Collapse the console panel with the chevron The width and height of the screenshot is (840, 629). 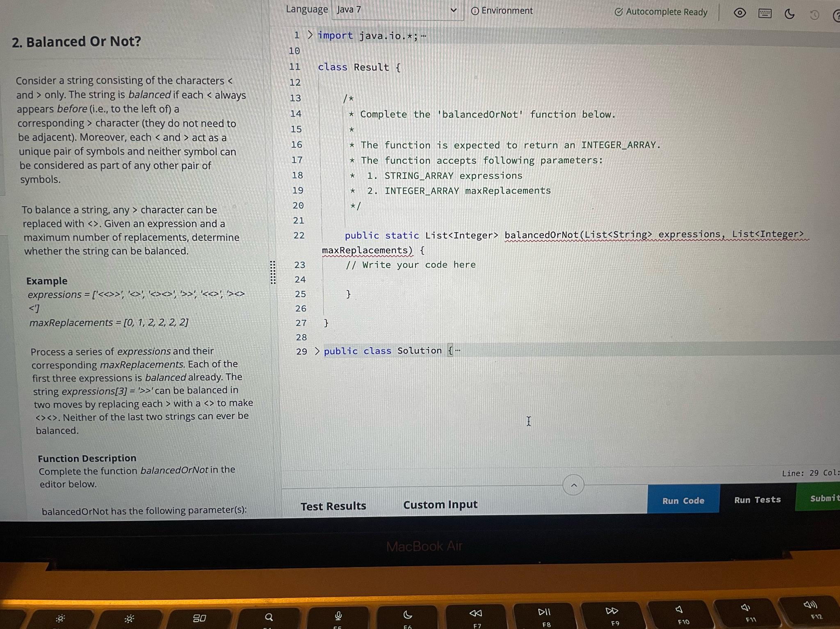tap(573, 485)
